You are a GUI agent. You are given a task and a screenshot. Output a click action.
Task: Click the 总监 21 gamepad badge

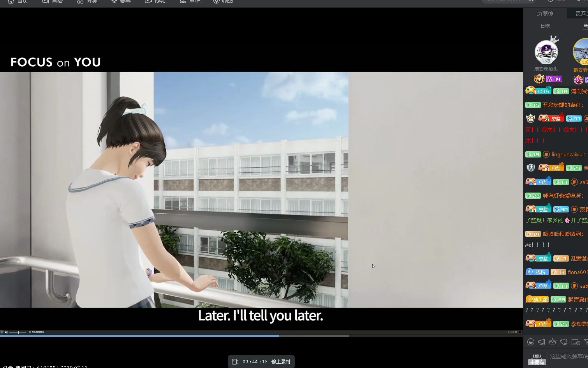pos(551,118)
